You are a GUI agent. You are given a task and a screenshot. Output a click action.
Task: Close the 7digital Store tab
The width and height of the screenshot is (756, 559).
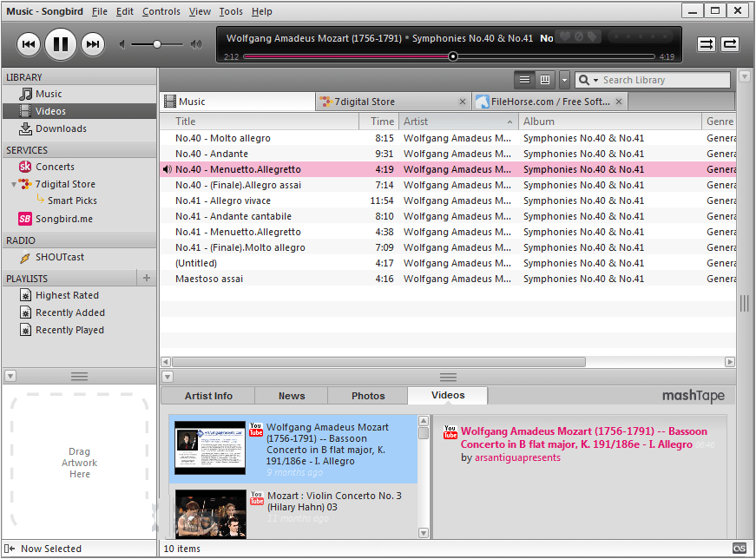[x=463, y=102]
